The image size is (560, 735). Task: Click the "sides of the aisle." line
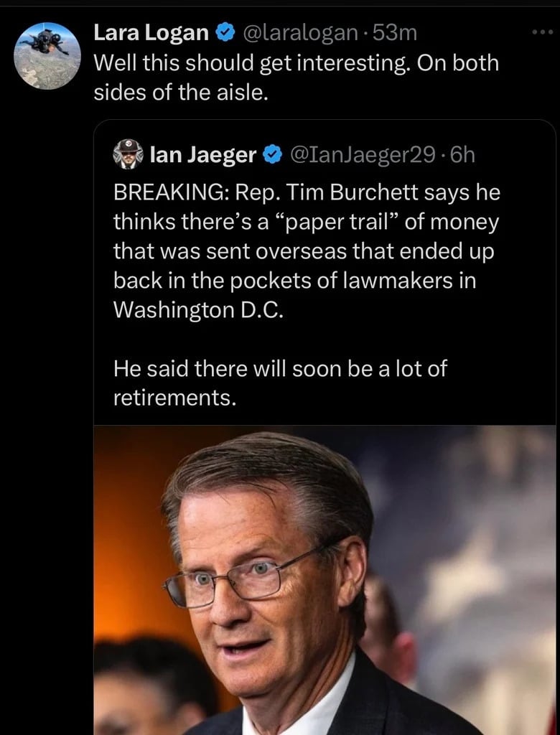[180, 93]
